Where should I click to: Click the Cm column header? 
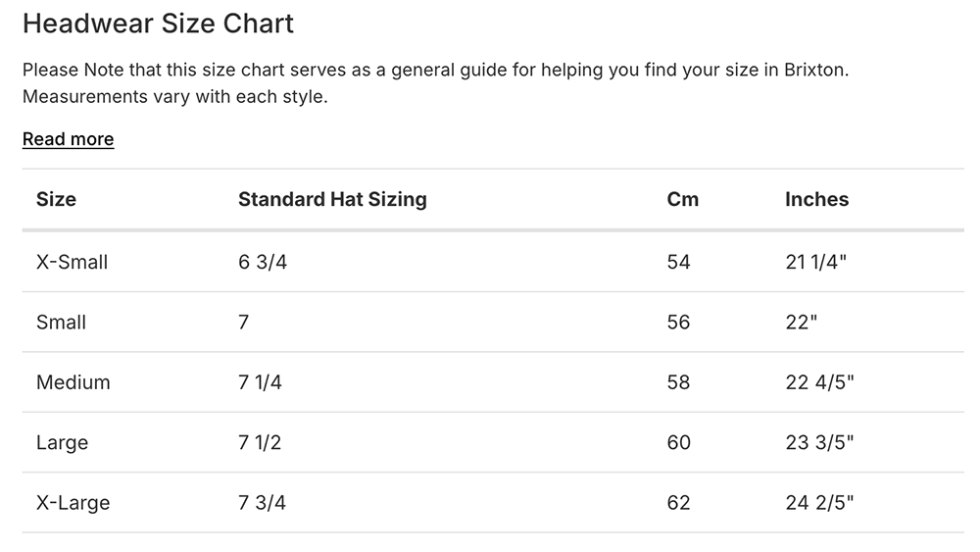click(x=683, y=199)
